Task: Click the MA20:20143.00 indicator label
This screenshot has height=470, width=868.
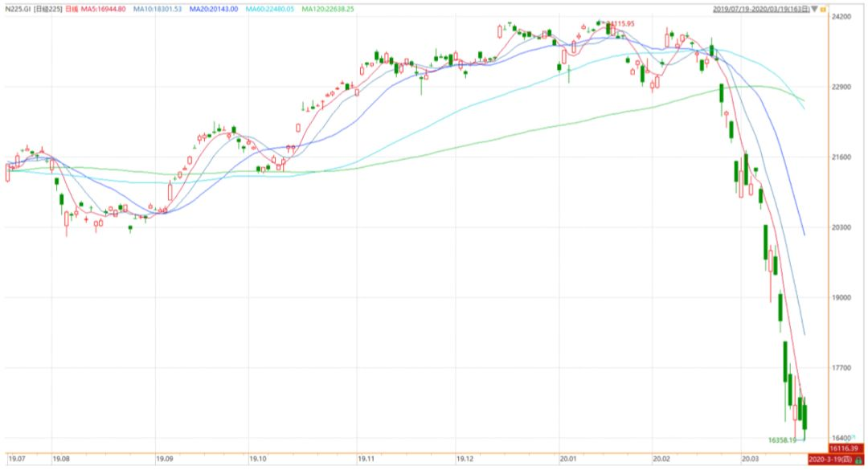Action: [214, 9]
